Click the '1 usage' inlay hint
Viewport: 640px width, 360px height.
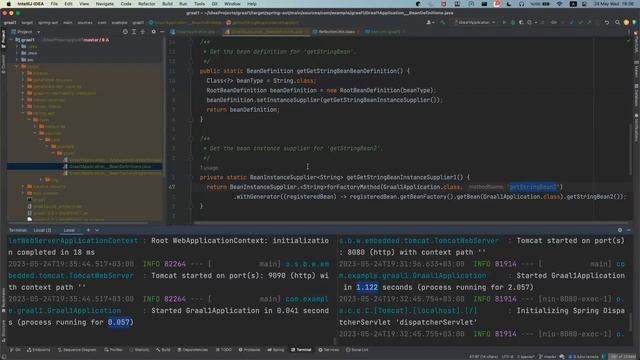(209, 168)
